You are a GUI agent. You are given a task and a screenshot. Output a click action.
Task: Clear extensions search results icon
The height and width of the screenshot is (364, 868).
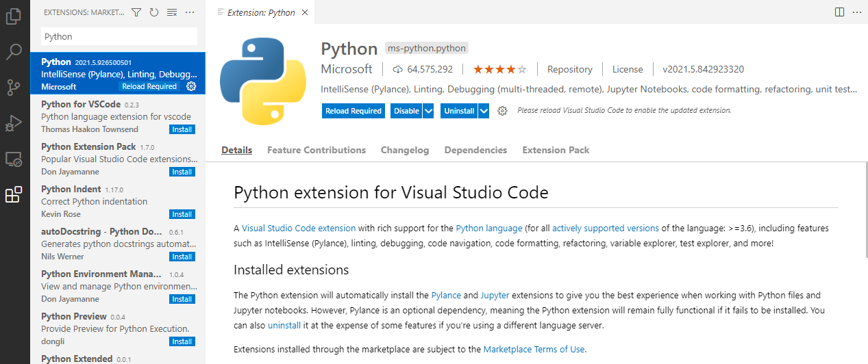click(172, 12)
